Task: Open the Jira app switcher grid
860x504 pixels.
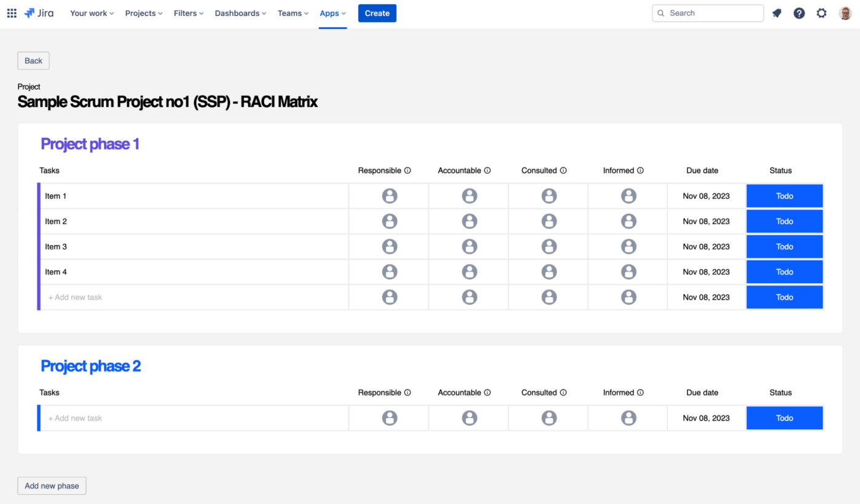Action: pyautogui.click(x=11, y=13)
